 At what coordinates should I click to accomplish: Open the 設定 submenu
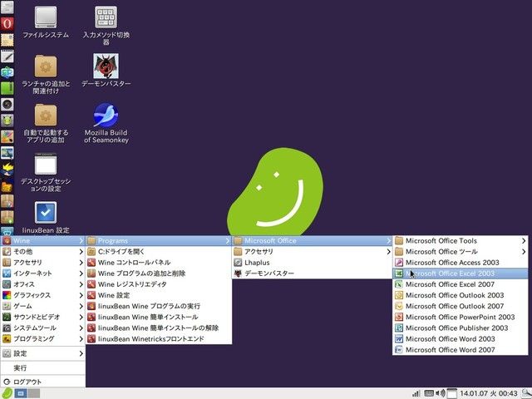click(x=42, y=353)
